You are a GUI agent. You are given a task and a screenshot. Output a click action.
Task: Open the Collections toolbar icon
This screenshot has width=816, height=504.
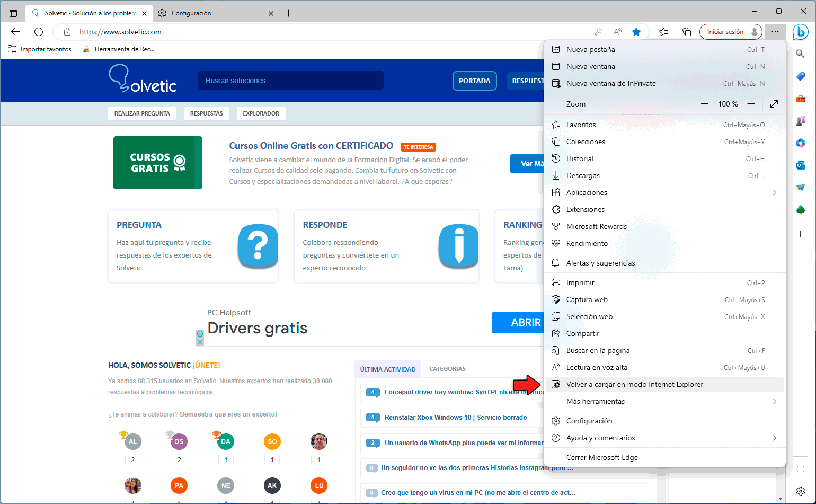[687, 32]
